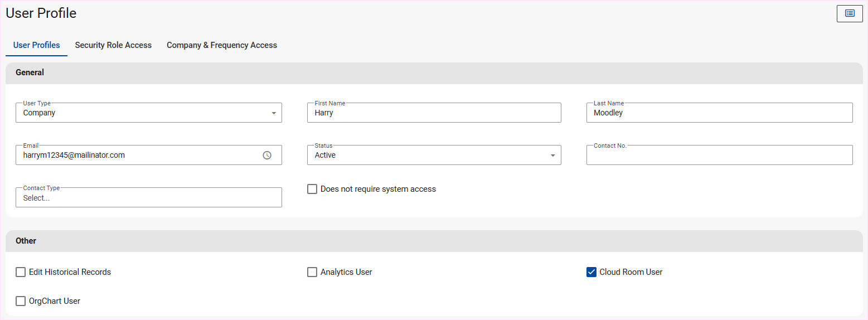
Task: Click the clock icon in Email field
Action: 267,156
